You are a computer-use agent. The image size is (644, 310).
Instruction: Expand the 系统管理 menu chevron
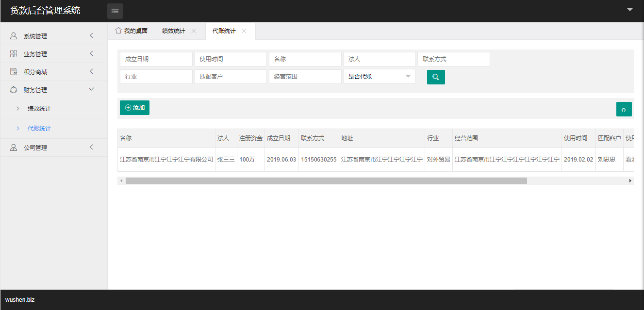[x=91, y=35]
